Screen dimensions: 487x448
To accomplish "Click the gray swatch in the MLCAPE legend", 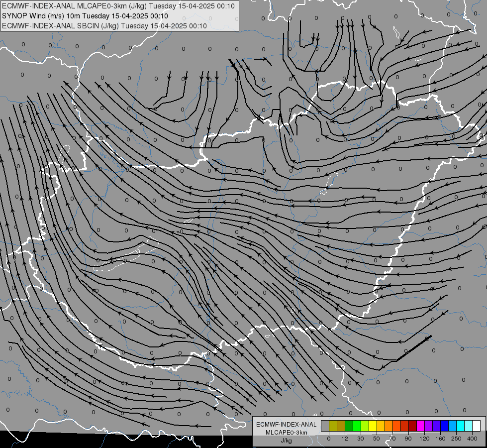I will point(325,426).
